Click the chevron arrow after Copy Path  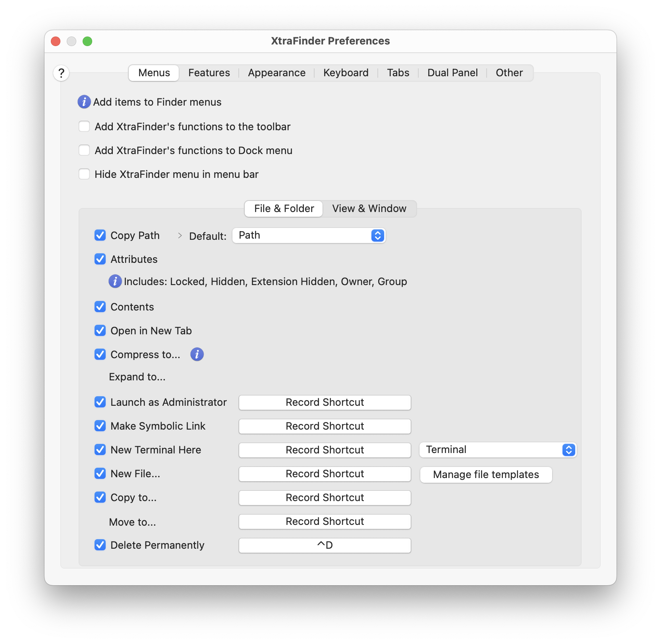click(180, 236)
